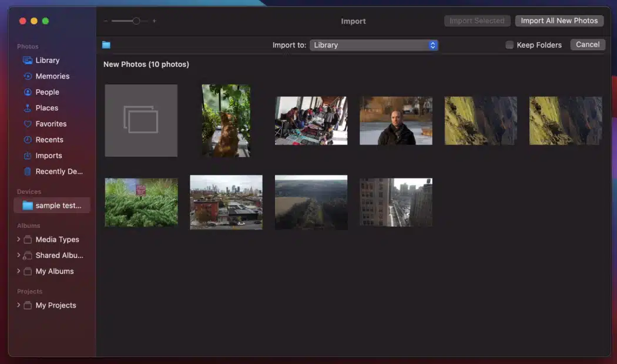This screenshot has height=364, width=617.
Task: Select the sample test device item
Action: (x=52, y=205)
